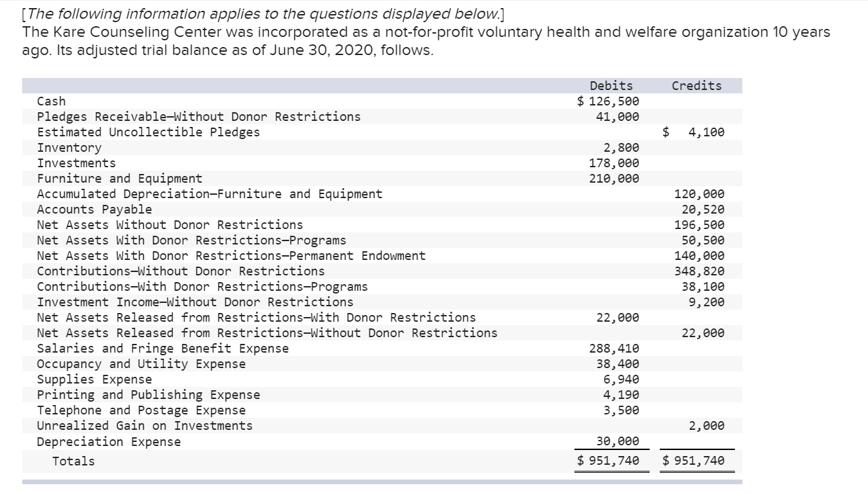Click the $4,100 credit amount
The image size is (868, 493).
coord(694,132)
